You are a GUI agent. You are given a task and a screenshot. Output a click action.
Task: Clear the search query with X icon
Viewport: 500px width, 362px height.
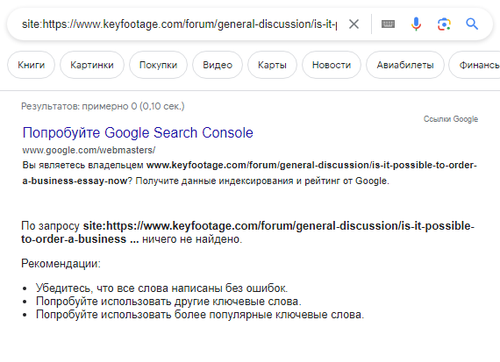(354, 24)
